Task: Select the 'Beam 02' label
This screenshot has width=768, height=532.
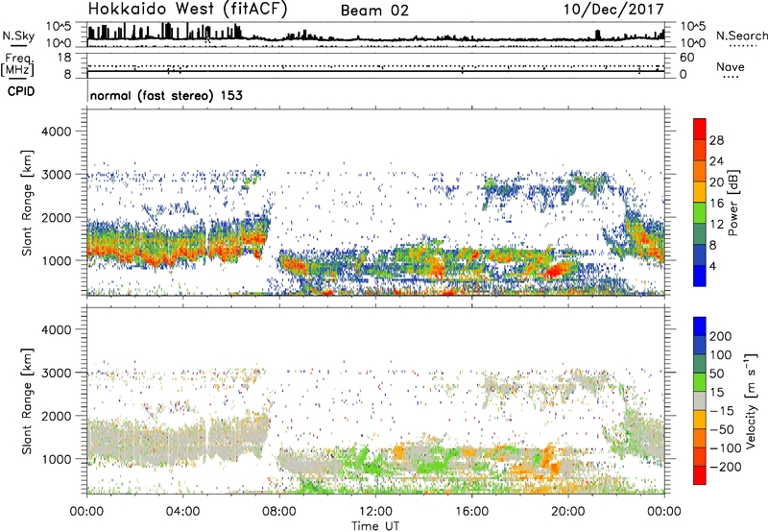Action: click(x=374, y=11)
